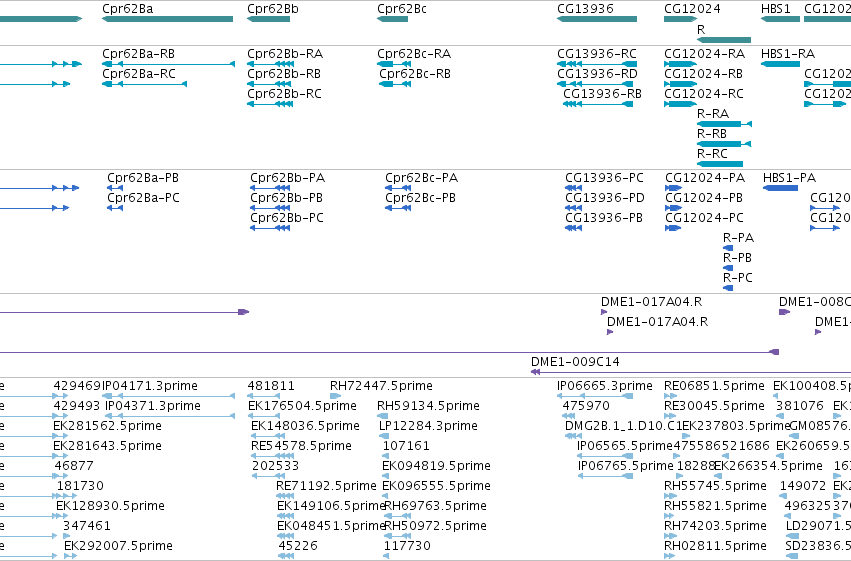Click the Cpr62Ba gene bar glyph
The image size is (851, 561).
167,19
